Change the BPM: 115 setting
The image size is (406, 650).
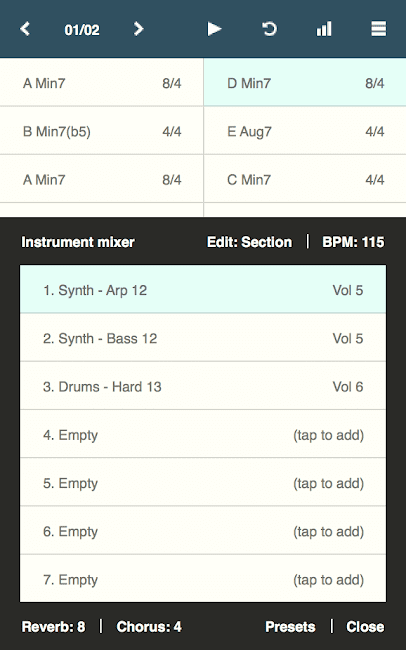[353, 242]
